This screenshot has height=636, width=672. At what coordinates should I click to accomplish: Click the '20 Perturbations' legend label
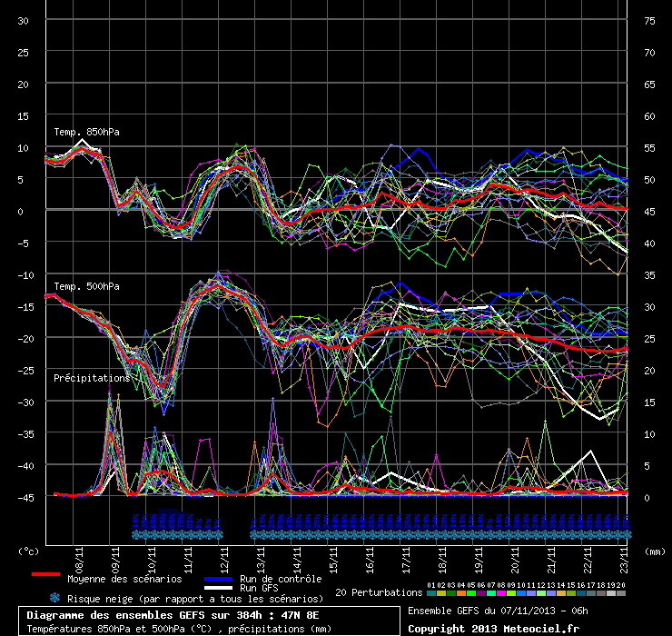[378, 592]
